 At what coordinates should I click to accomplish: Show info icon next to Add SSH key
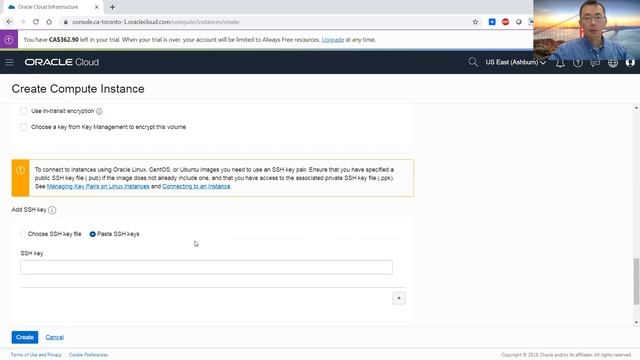52,210
